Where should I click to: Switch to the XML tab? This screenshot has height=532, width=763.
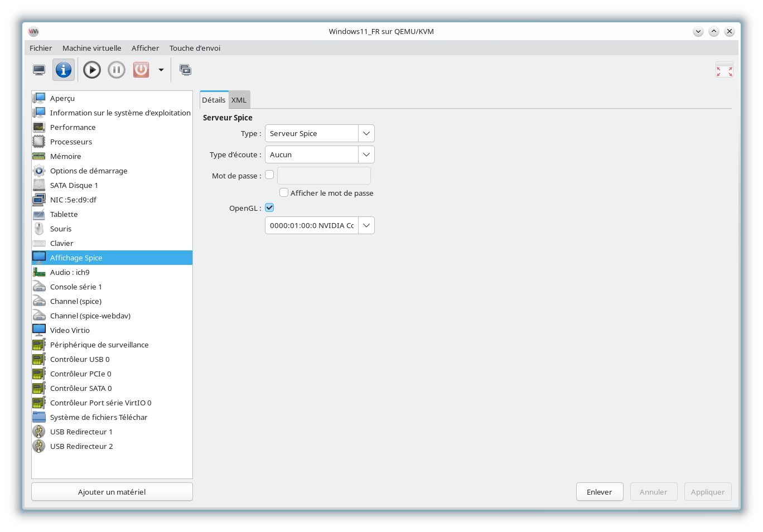click(x=239, y=100)
